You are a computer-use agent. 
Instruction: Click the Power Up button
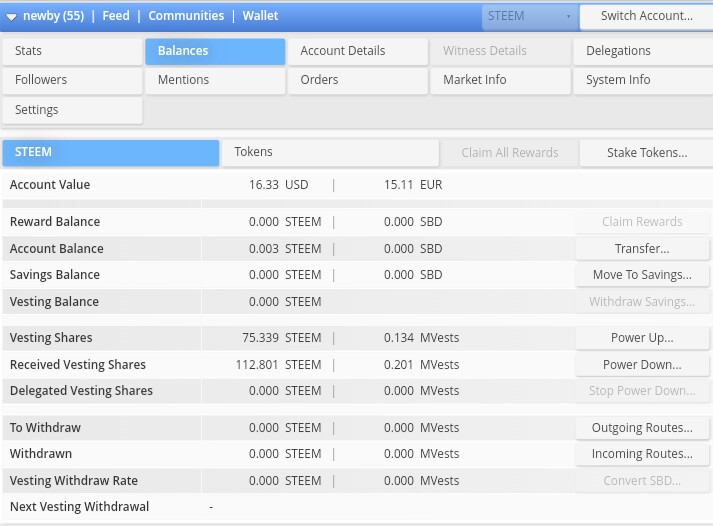point(642,338)
